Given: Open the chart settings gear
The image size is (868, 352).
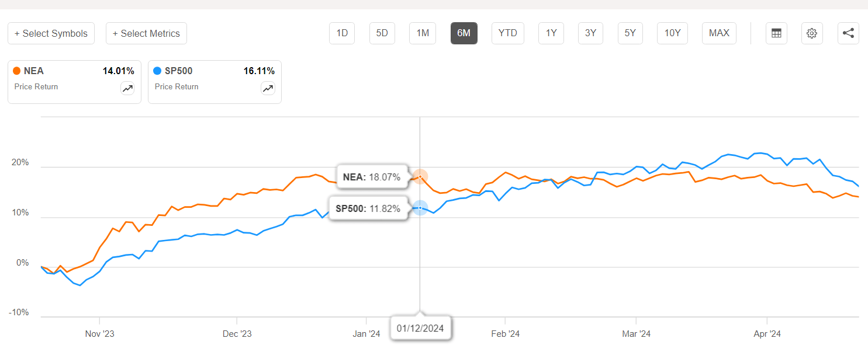Looking at the screenshot, I should coord(812,33).
